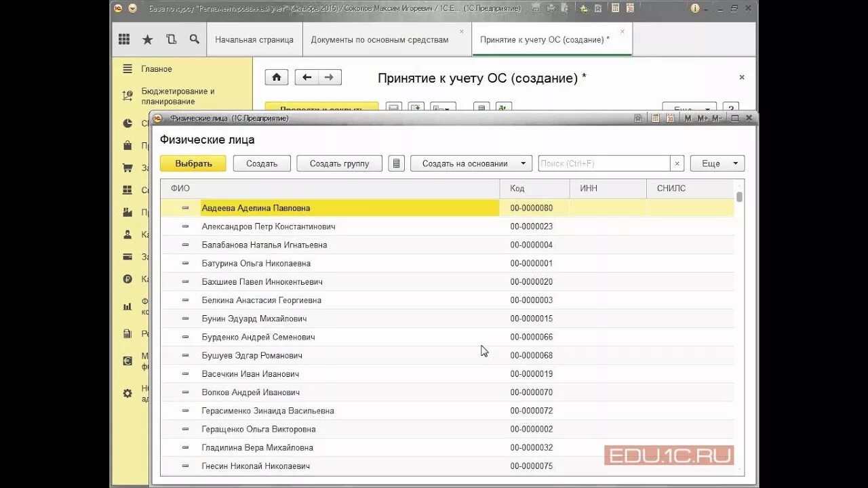Open the Еще dropdown in the Физические лица window

pos(717,163)
